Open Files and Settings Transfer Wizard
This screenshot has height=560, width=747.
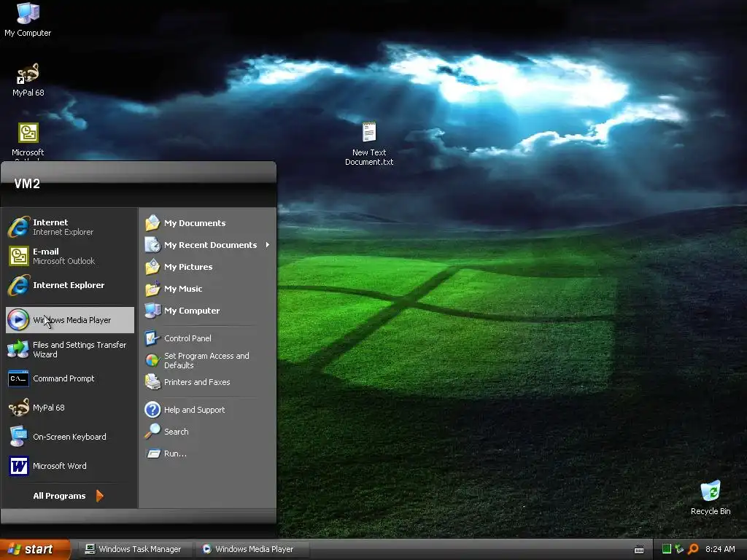69,349
